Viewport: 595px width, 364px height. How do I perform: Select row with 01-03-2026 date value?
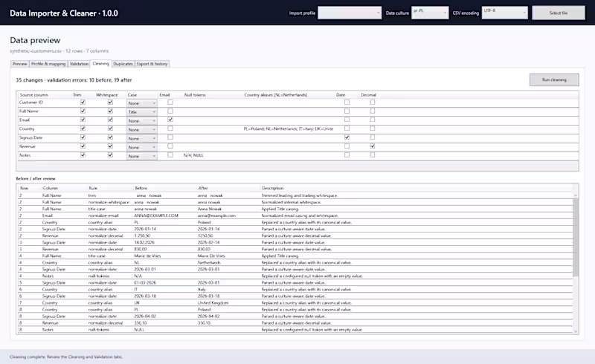coord(295,282)
